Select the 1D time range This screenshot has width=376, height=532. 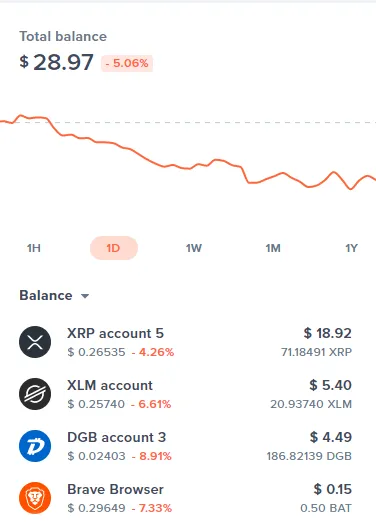[x=114, y=248]
